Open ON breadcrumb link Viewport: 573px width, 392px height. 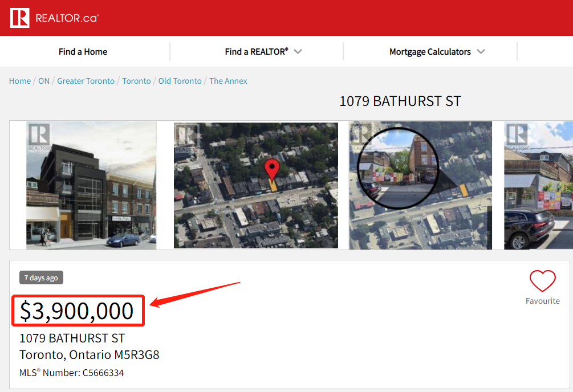point(44,81)
